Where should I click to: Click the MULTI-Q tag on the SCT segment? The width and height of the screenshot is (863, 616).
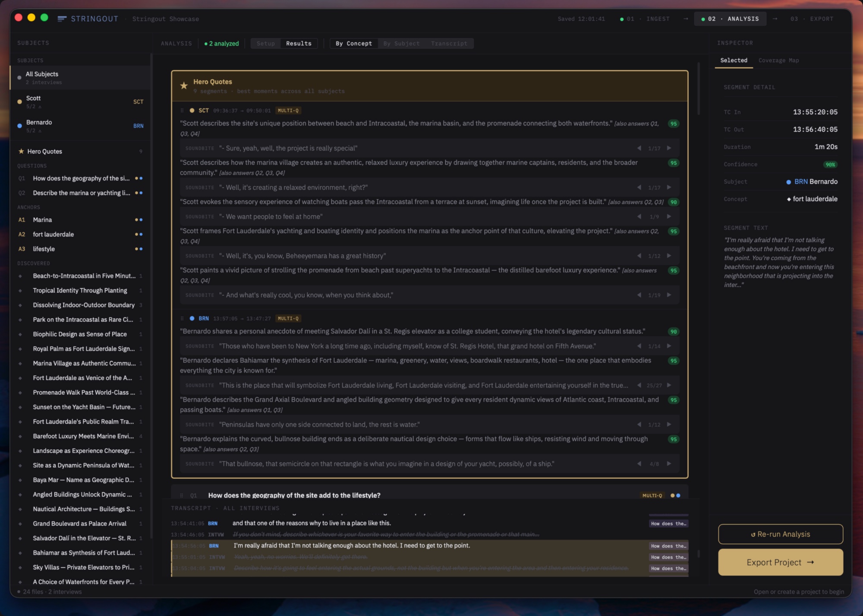tap(288, 110)
